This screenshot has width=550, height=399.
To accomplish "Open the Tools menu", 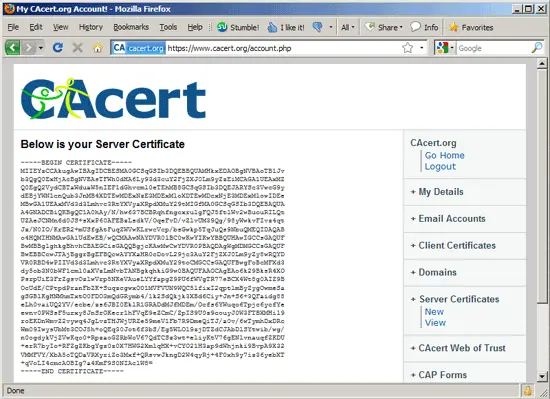I will click(168, 27).
